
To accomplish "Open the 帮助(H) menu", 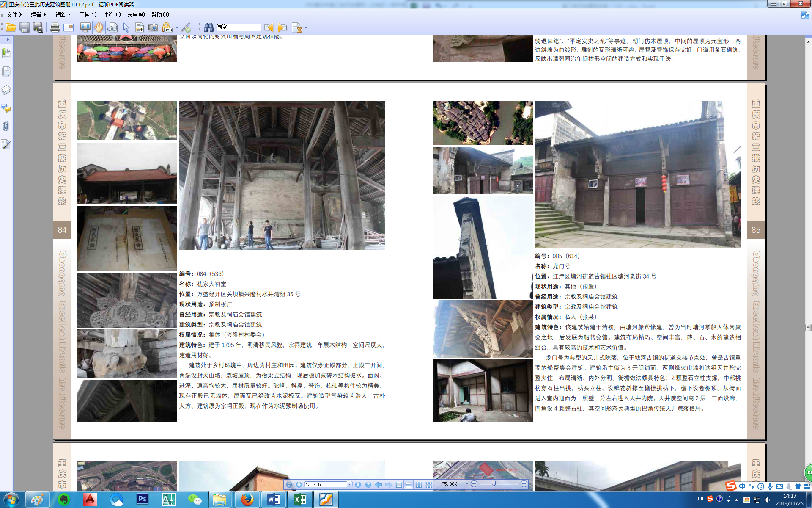I will pos(160,14).
